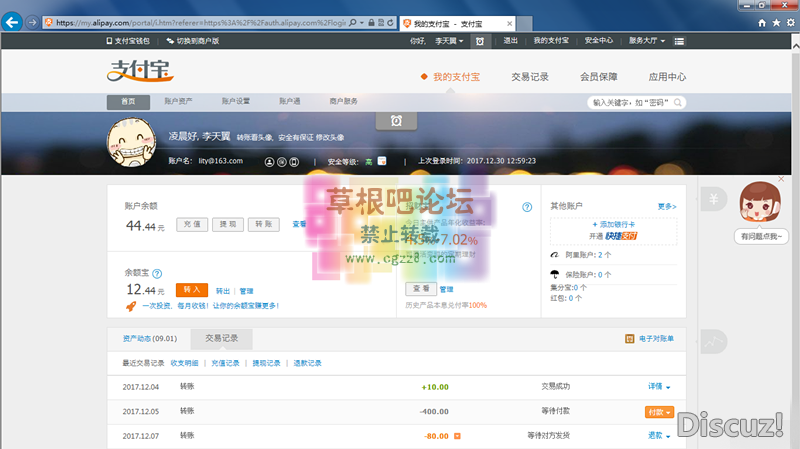Expand the 李天翼 user dropdown
Screen dimensions: 800x449
point(449,41)
